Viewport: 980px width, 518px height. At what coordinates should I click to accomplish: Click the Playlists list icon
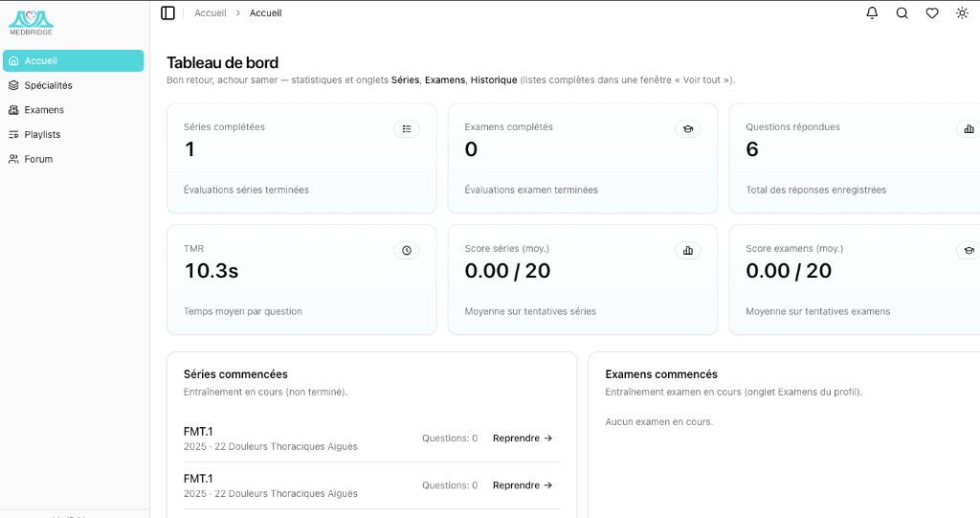point(13,134)
